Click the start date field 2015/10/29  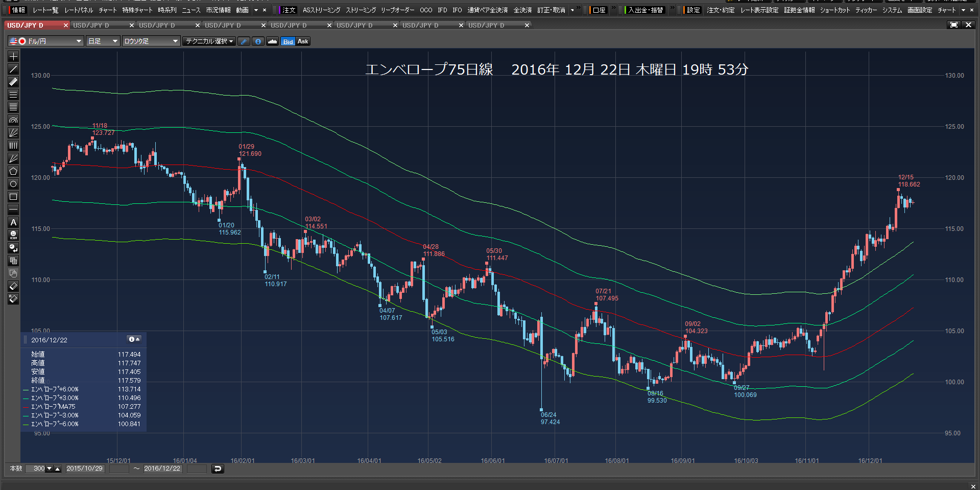click(x=84, y=469)
